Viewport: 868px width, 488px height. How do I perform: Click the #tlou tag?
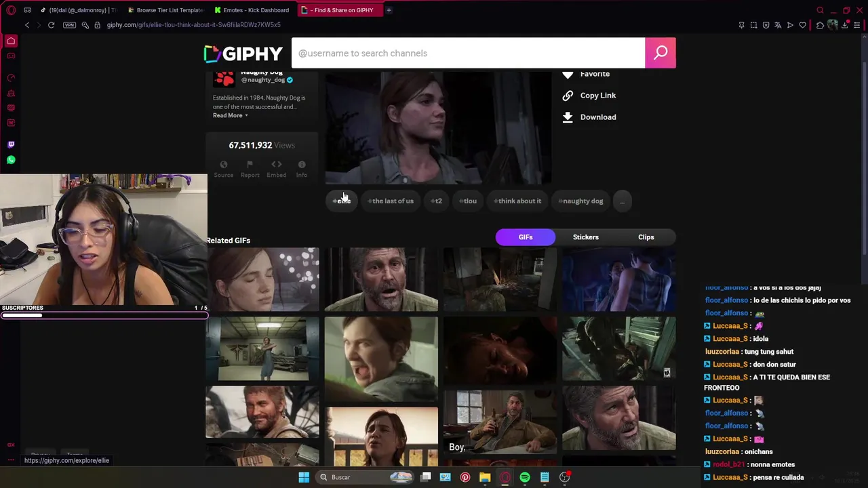coord(468,201)
